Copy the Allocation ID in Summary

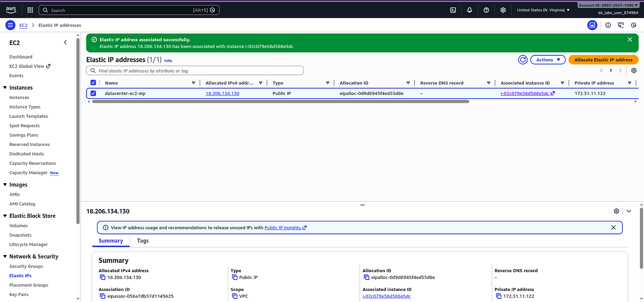point(366,278)
